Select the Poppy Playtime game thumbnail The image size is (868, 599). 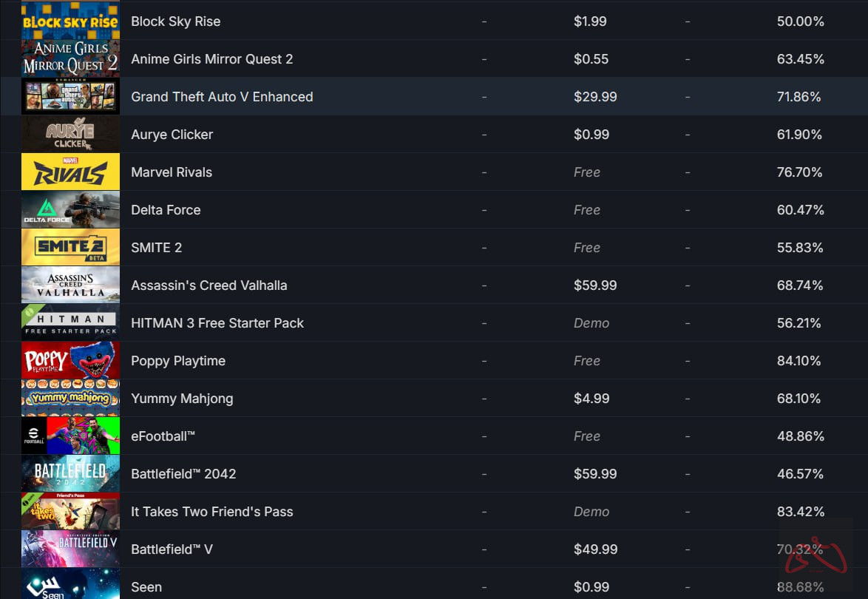[70, 360]
